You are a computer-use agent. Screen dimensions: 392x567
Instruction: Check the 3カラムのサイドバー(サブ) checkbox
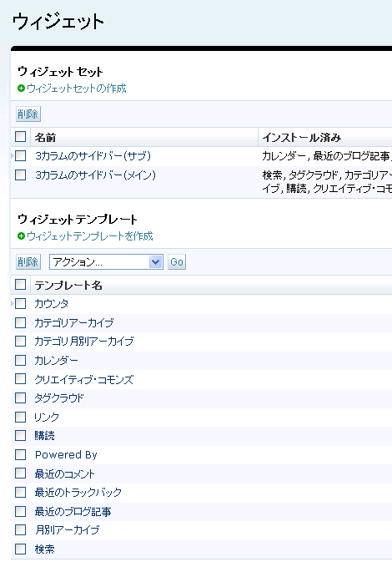pos(21,156)
